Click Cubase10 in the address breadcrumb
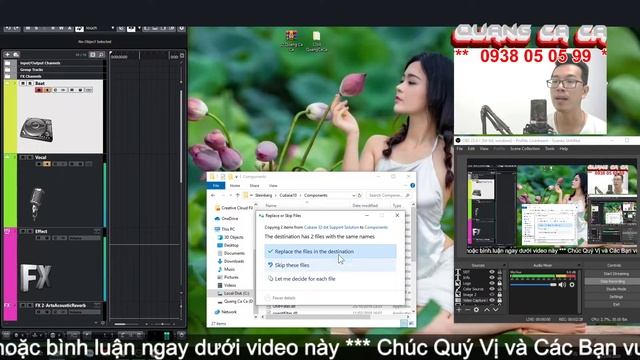 [288, 196]
